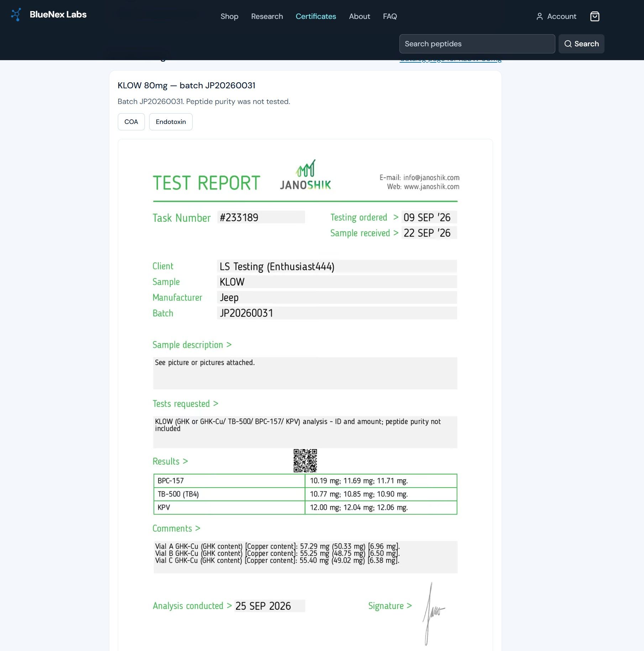Open the shopping cart icon
Screen dimensions: 644x651
click(595, 16)
